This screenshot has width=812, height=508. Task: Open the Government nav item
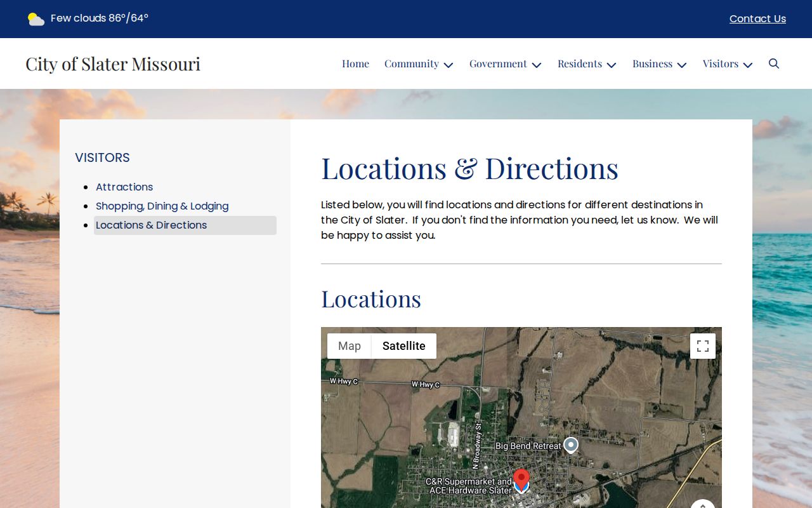(x=498, y=63)
